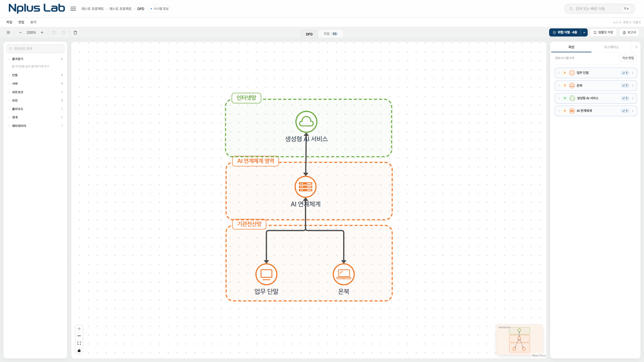
Task: Select the AI 연계체계 영역 boundary label
Action: pos(256,161)
